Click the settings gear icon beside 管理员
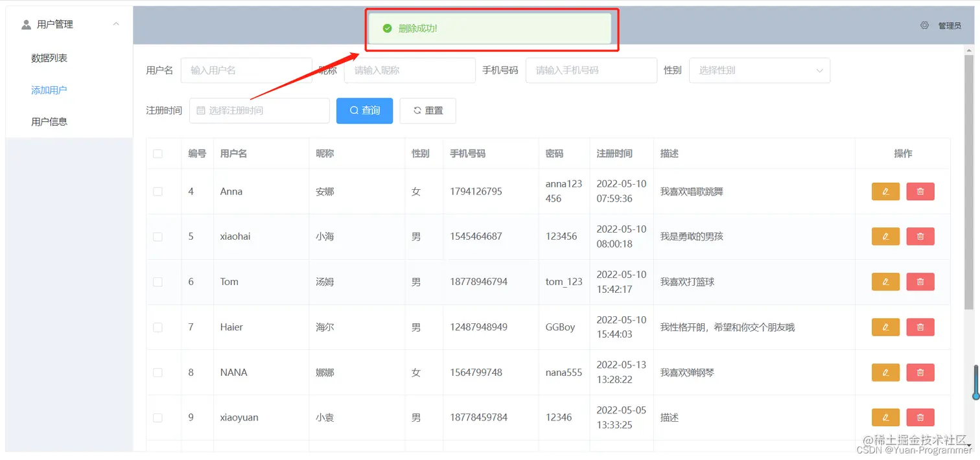980x460 pixels. (x=924, y=25)
